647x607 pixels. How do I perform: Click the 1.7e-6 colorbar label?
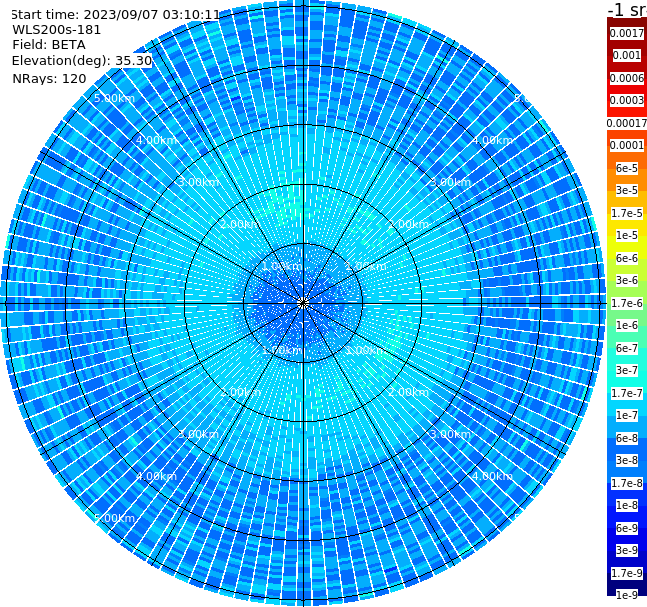627,303
